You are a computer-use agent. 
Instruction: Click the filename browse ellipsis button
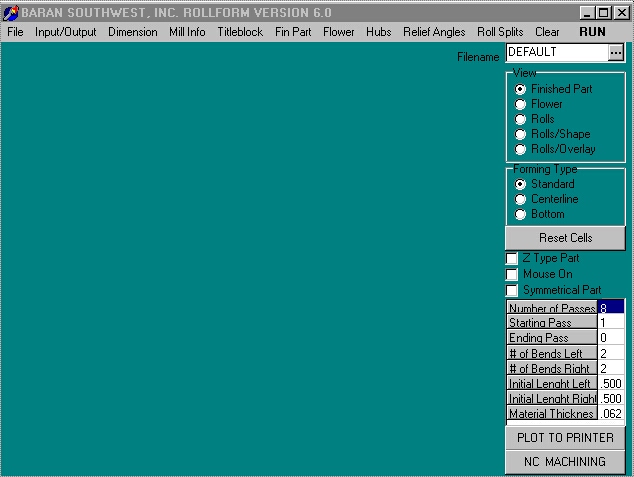pyautogui.click(x=615, y=52)
